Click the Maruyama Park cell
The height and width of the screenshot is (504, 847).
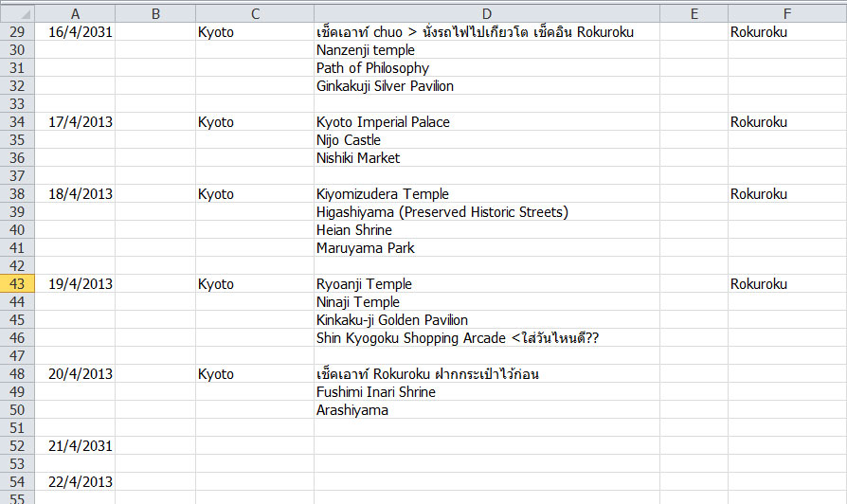point(487,248)
